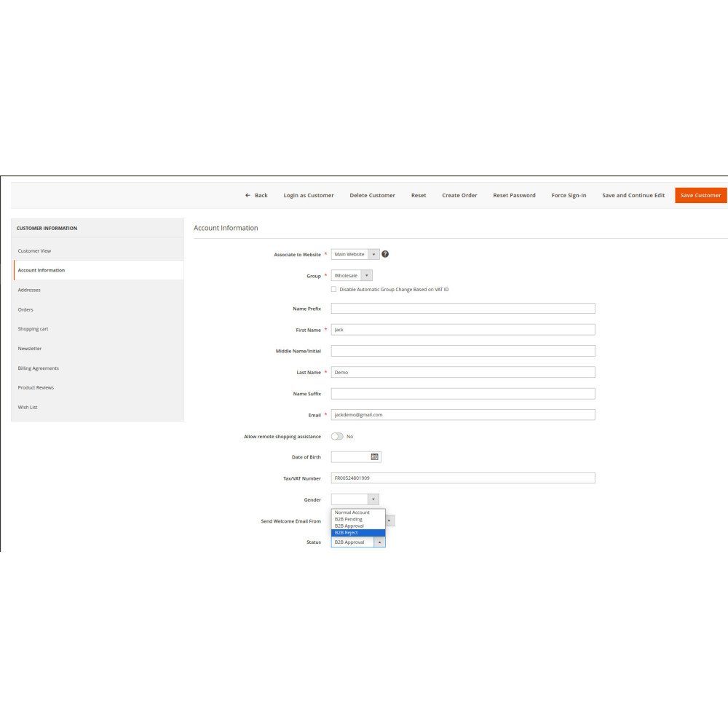Click Force Sign-In button
This screenshot has width=728, height=728.
pyautogui.click(x=569, y=195)
